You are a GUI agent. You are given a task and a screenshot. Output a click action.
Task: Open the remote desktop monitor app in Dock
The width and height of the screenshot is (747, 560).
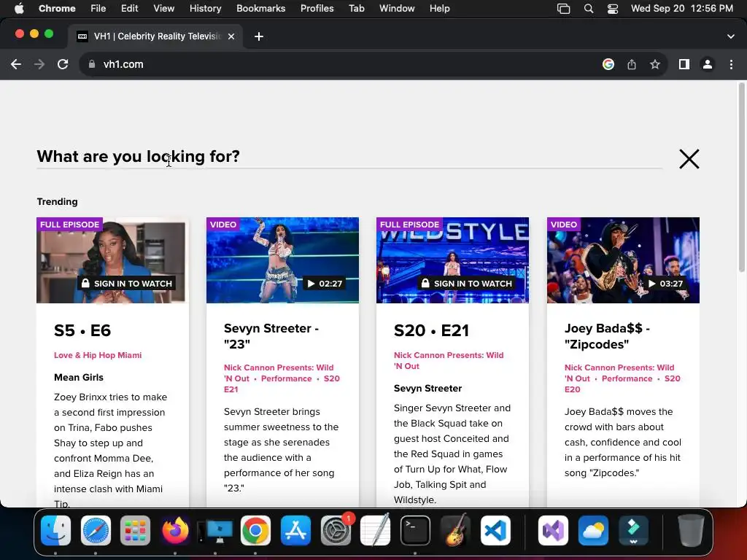[215, 531]
